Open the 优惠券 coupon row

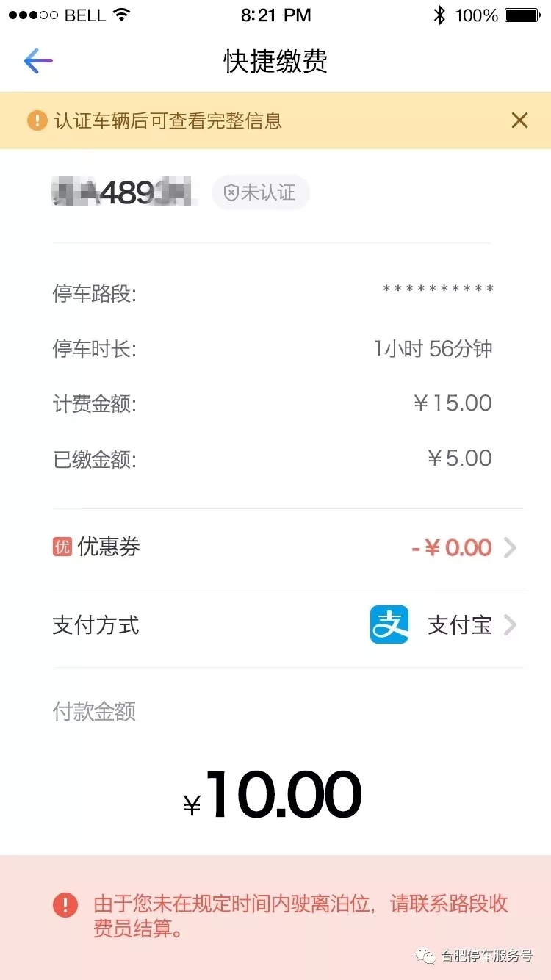(109, 547)
